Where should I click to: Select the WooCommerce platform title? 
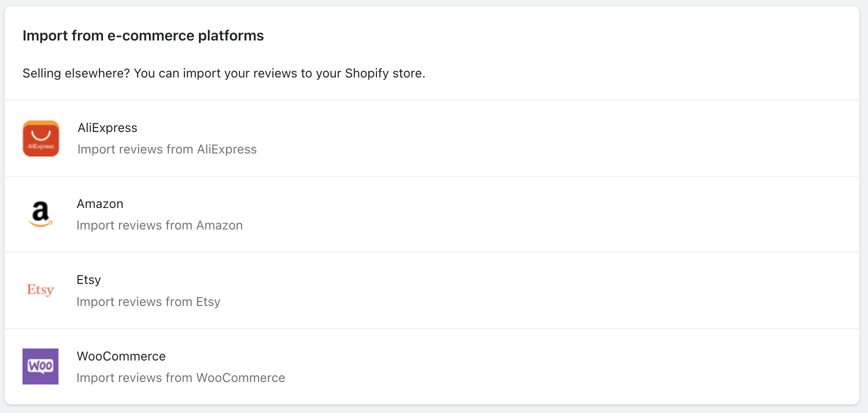(x=121, y=356)
